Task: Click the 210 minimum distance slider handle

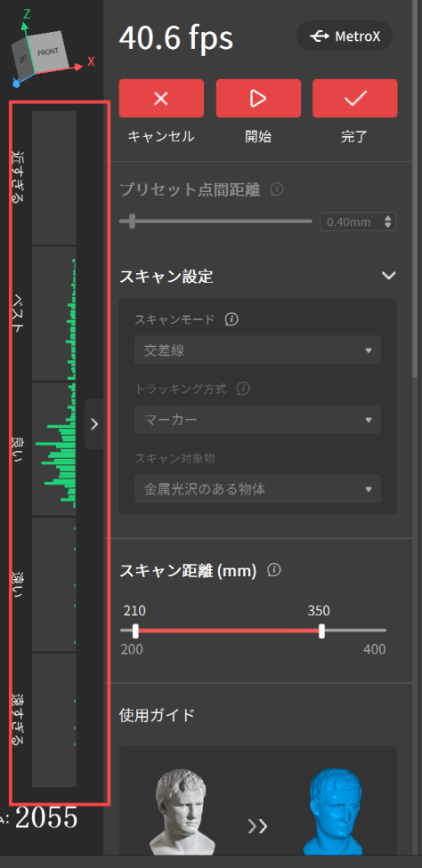Action: pyautogui.click(x=135, y=631)
